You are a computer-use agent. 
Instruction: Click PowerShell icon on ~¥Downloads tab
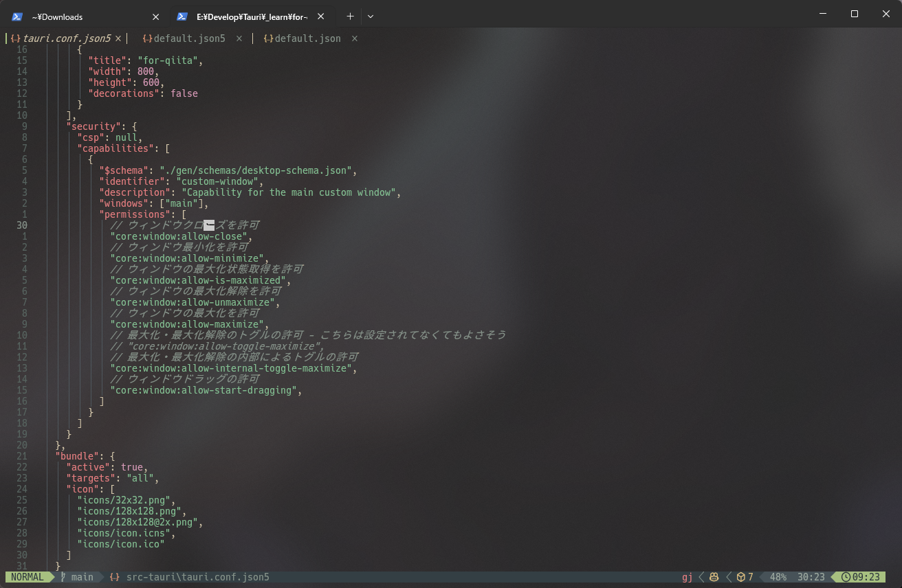(x=17, y=16)
